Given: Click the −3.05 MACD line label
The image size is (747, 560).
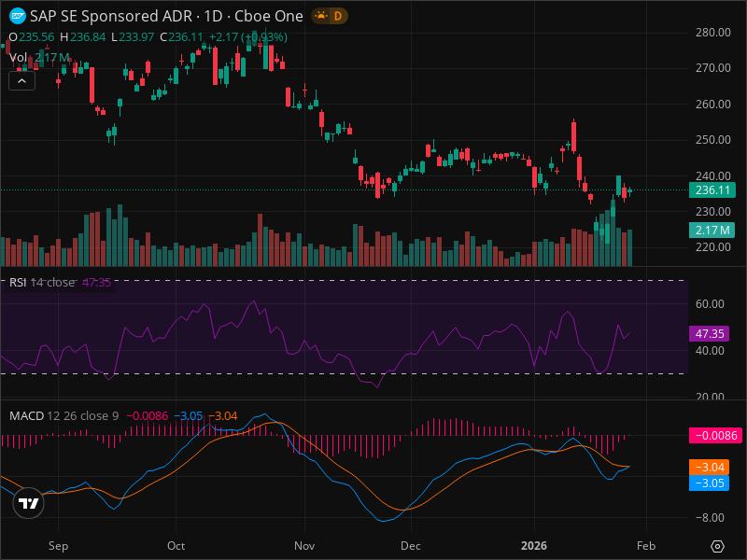Looking at the screenshot, I should [x=710, y=483].
